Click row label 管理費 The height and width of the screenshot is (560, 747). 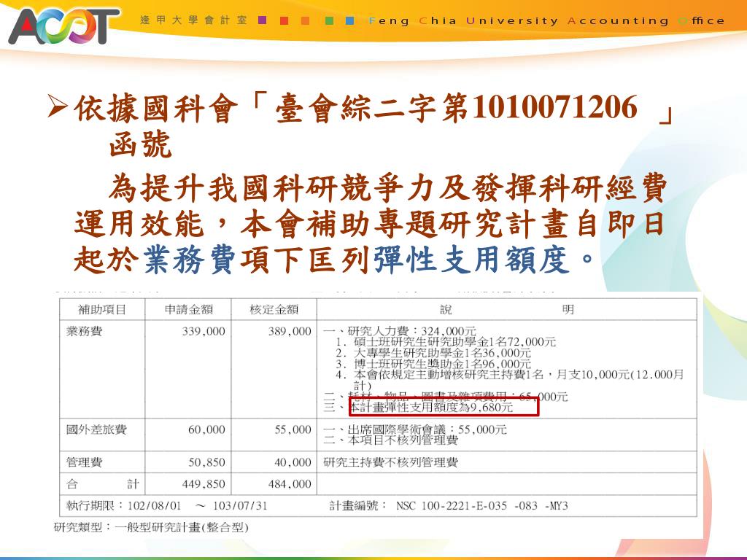click(84, 462)
